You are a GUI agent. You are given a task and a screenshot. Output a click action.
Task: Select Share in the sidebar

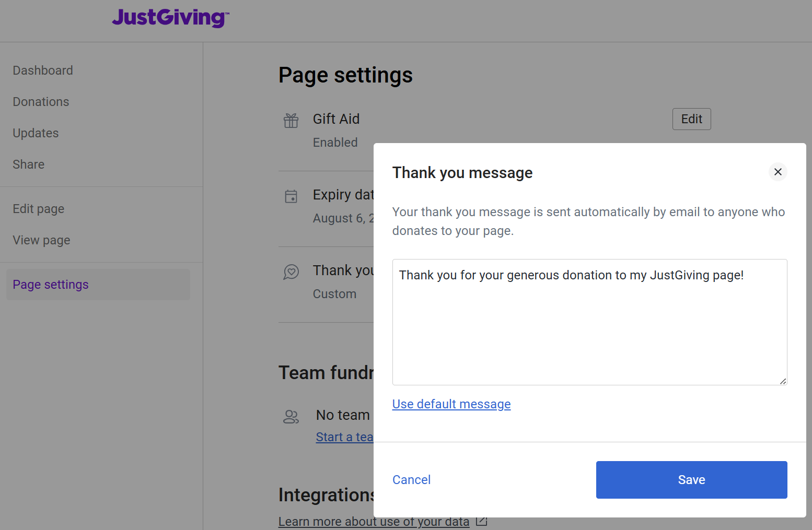(x=29, y=164)
